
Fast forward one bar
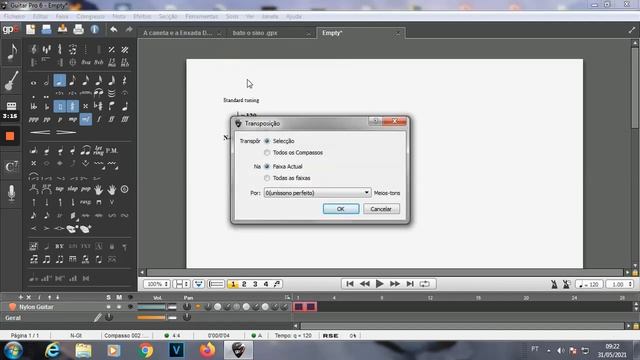(395, 284)
